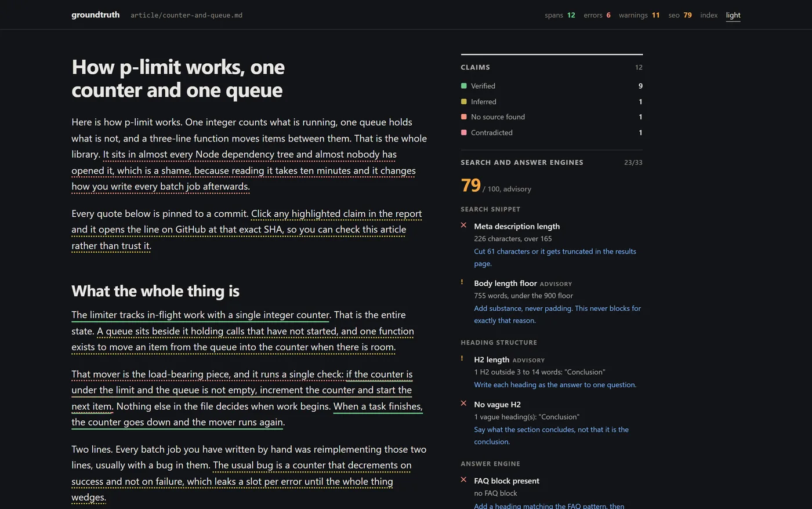Click the Meta description length check title
Image resolution: width=812 pixels, height=509 pixels.
[517, 226]
